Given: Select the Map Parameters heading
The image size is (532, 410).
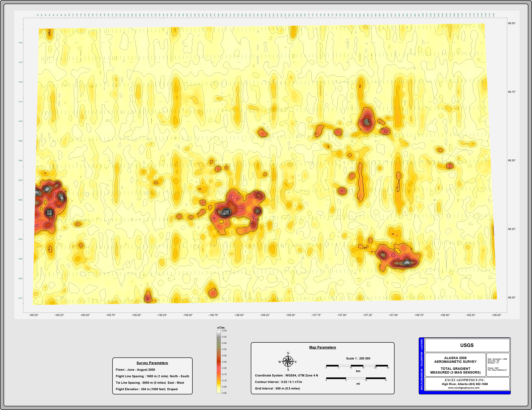Looking at the screenshot, I should click(323, 347).
